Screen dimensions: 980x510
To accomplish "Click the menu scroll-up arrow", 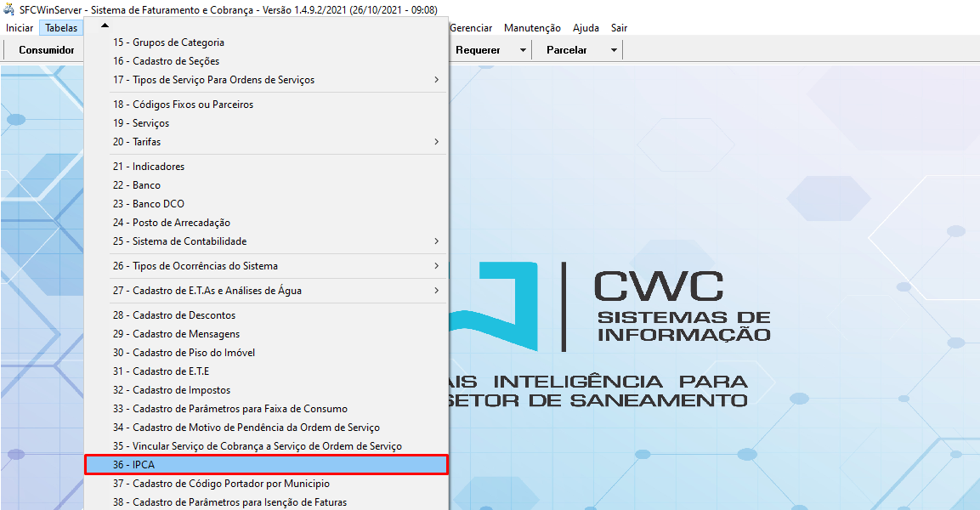I will [105, 25].
